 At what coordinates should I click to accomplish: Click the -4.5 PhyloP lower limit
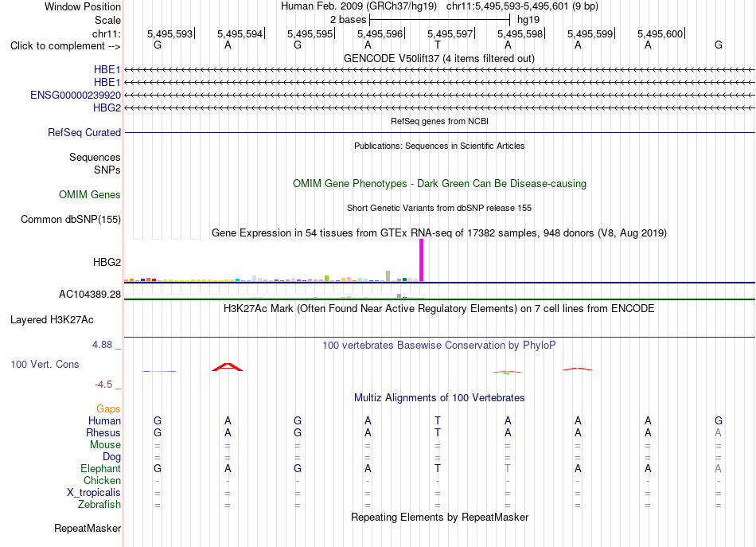103,384
